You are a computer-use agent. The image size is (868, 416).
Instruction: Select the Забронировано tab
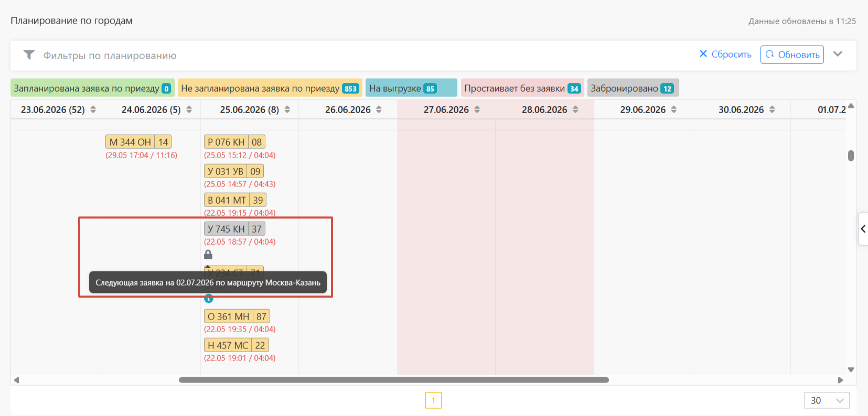coord(633,88)
